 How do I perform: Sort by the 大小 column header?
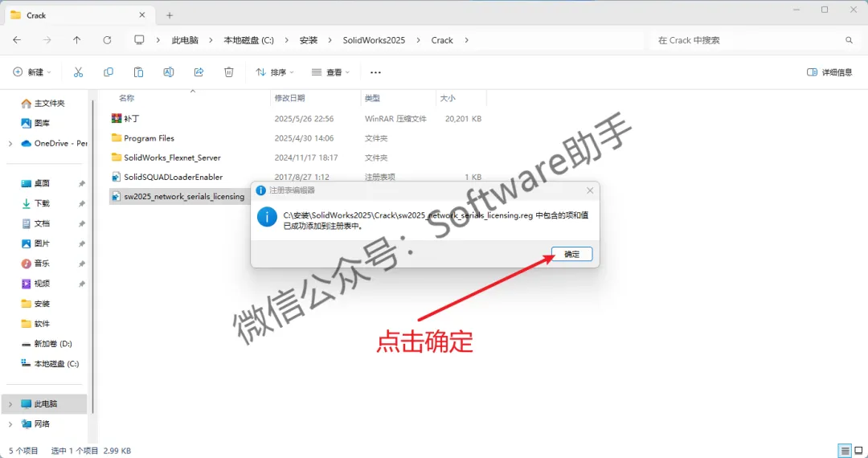click(x=448, y=98)
